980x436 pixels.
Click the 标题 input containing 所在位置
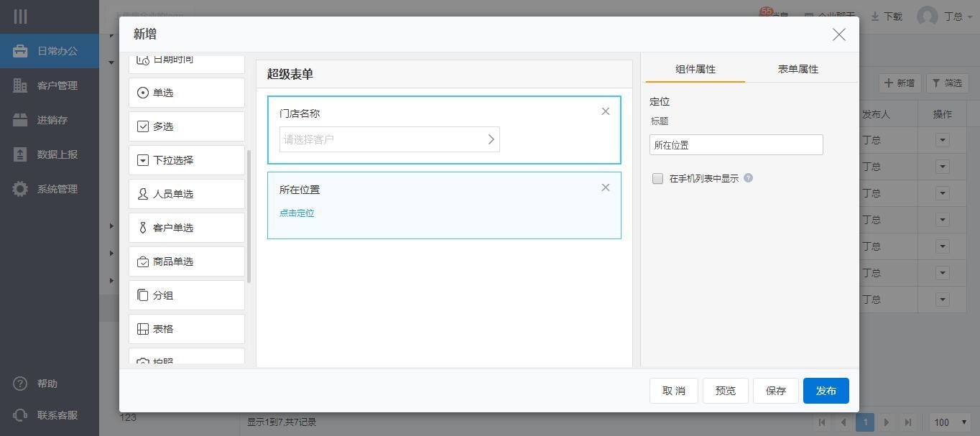coord(736,145)
